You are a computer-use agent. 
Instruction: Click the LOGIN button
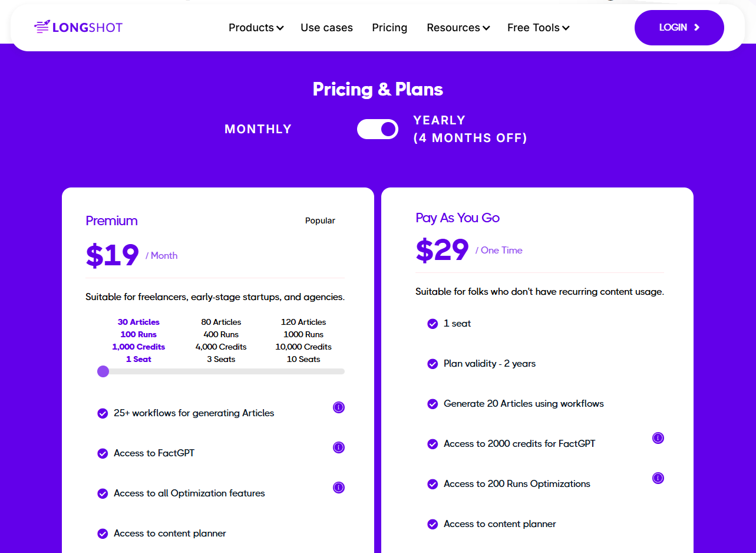click(679, 28)
